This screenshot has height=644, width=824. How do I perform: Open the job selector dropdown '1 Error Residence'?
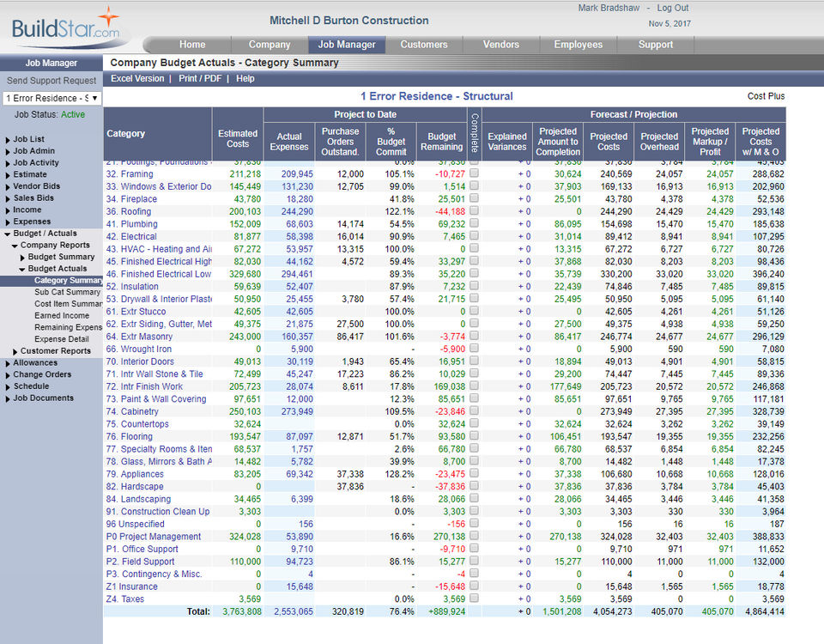point(51,98)
